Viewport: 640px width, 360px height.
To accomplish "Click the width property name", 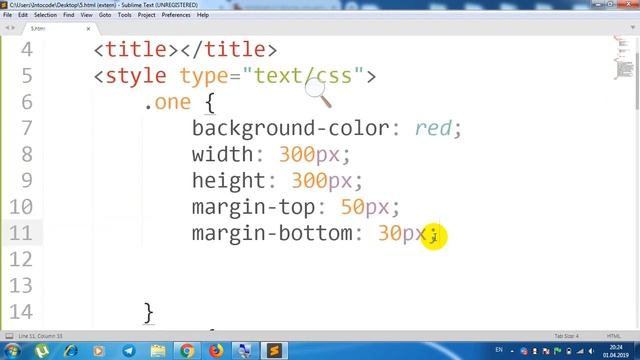I will [x=223, y=154].
